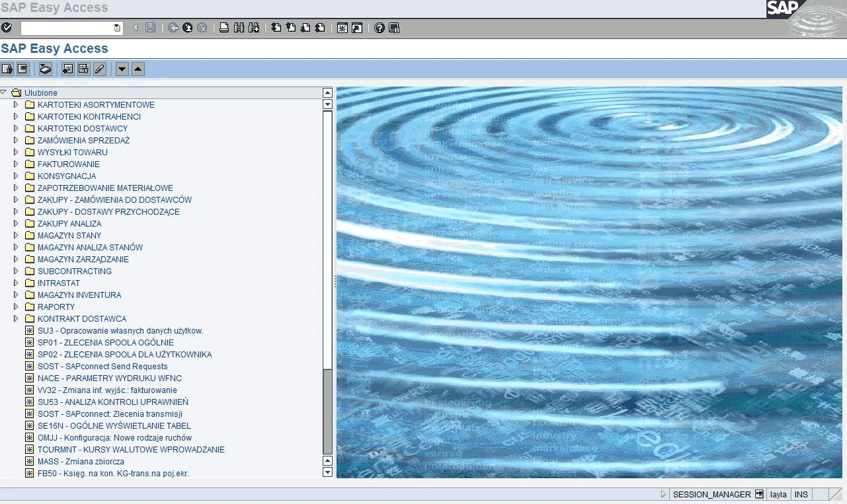Select the KARTOTEKI DOSTAWCY folder label
847x504 pixels.
[x=83, y=128]
